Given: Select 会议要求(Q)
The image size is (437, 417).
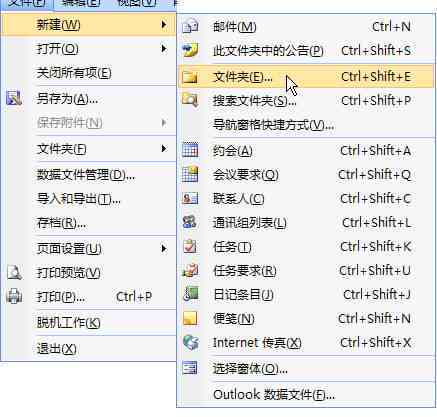Looking at the screenshot, I should coord(306,174).
